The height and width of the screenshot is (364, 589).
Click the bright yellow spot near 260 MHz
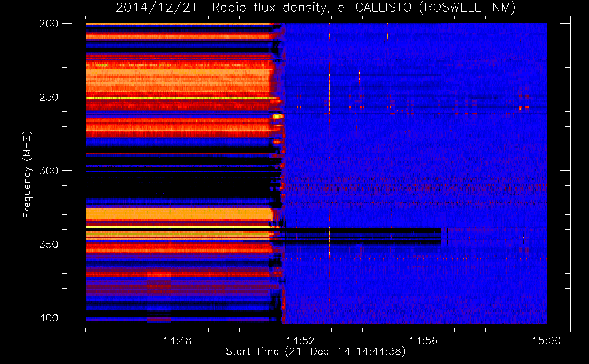278,116
